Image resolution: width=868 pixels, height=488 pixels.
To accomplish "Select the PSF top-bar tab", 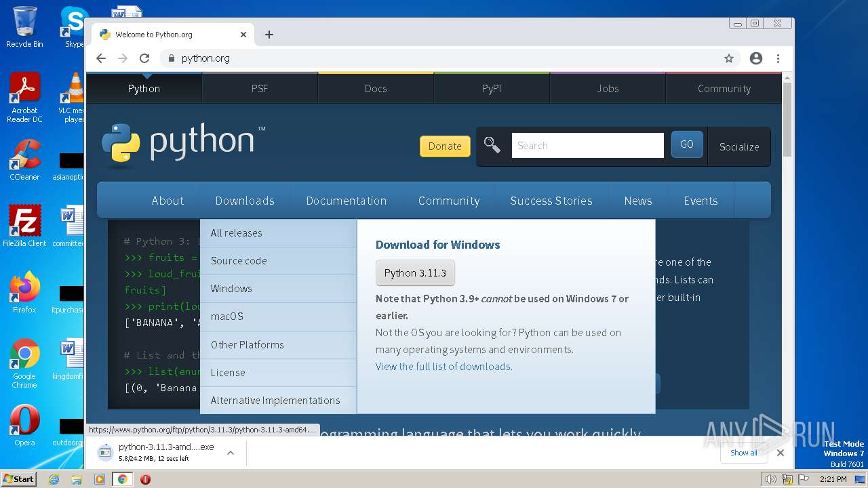I will [x=260, y=88].
